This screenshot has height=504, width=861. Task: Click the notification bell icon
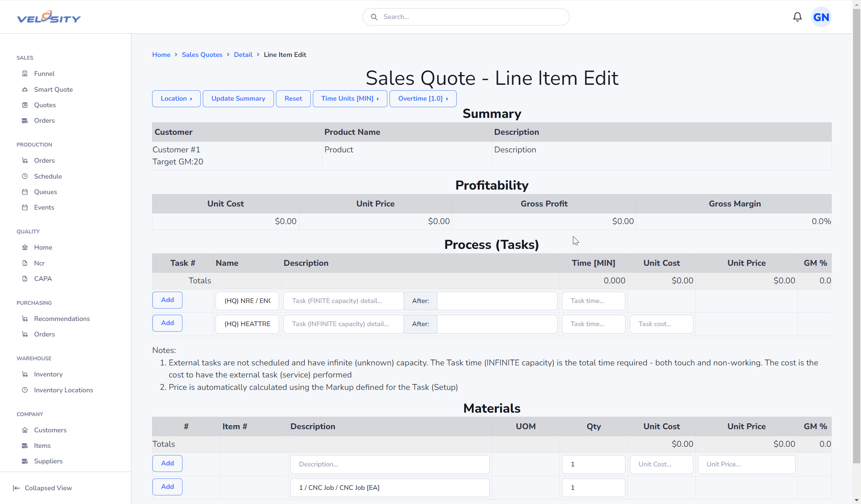pyautogui.click(x=797, y=17)
